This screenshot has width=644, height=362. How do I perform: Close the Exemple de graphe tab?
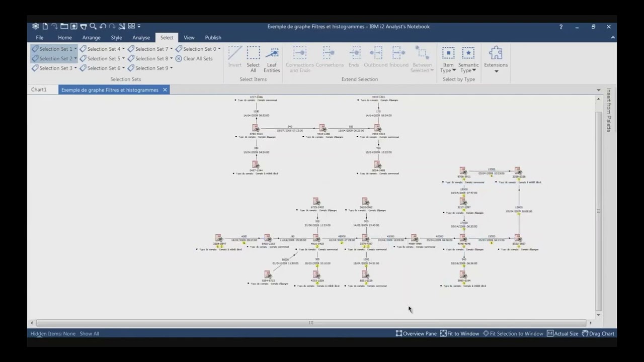(165, 89)
